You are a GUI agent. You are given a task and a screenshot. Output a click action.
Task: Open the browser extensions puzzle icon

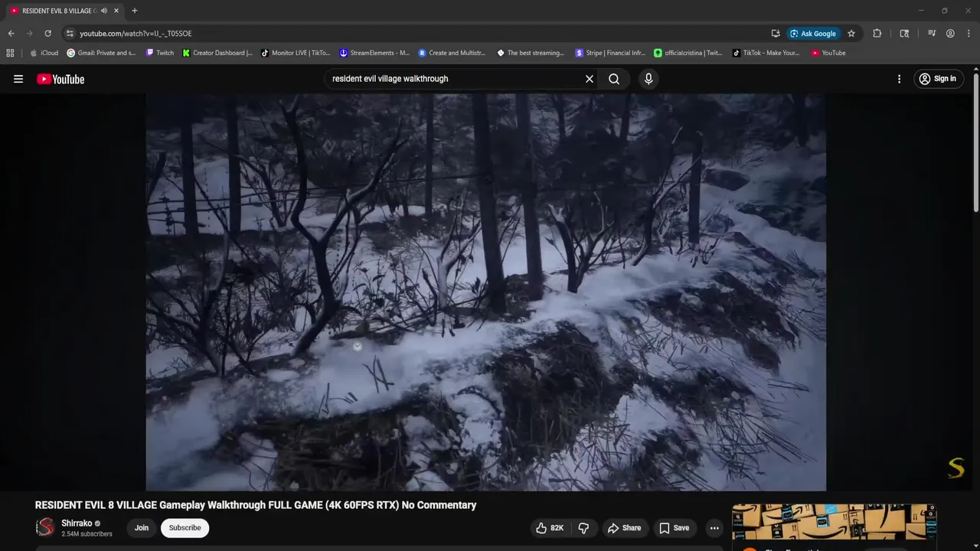click(877, 34)
